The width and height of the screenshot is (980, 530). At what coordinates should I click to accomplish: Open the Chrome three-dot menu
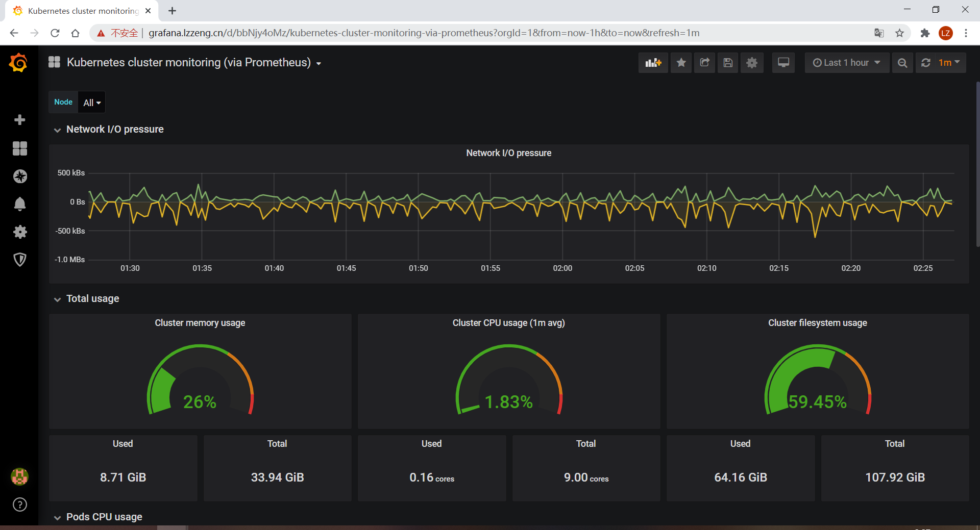pos(966,33)
